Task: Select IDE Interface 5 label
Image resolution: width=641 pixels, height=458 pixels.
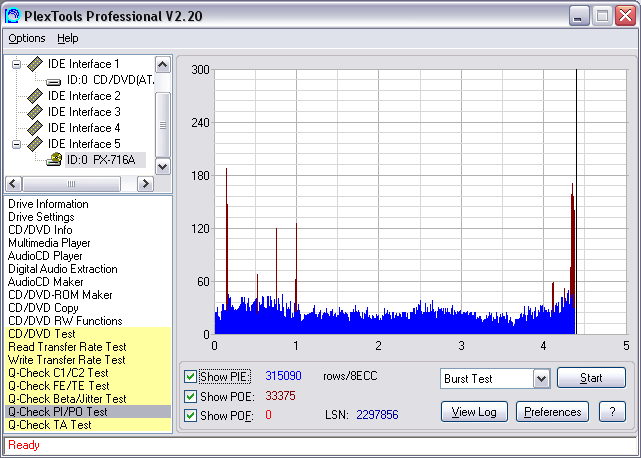Action: click(x=84, y=144)
